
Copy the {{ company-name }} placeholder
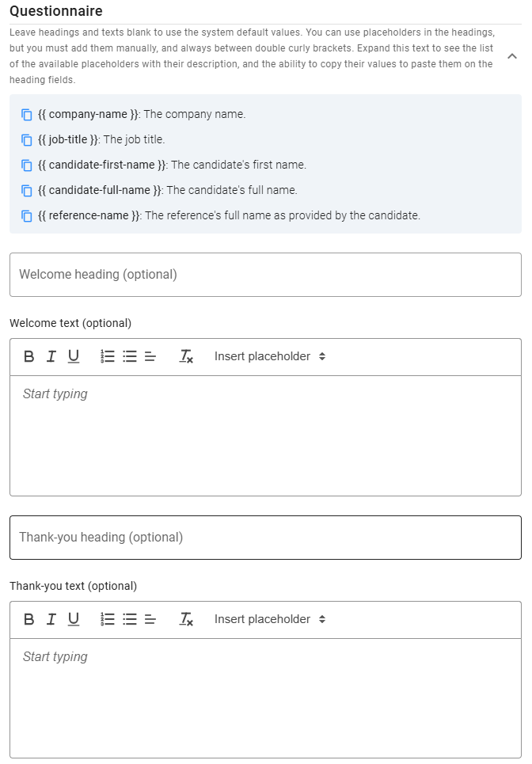tap(25, 114)
